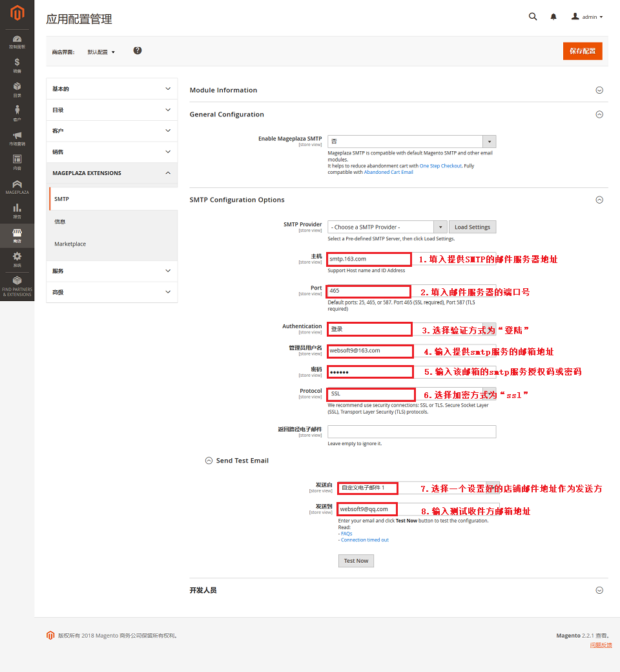Expand the 销售 configuration section
This screenshot has width=620, height=672.
112,152
